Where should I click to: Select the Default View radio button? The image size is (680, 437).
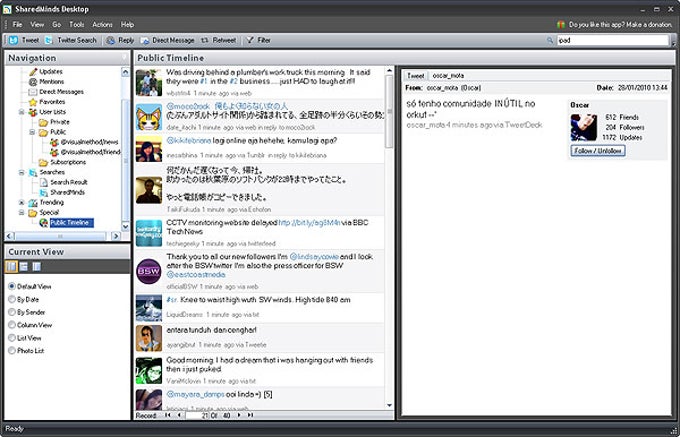(12, 287)
